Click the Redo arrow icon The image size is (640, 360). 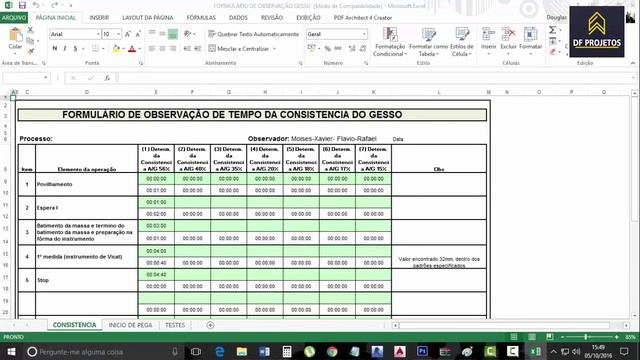pos(55,5)
